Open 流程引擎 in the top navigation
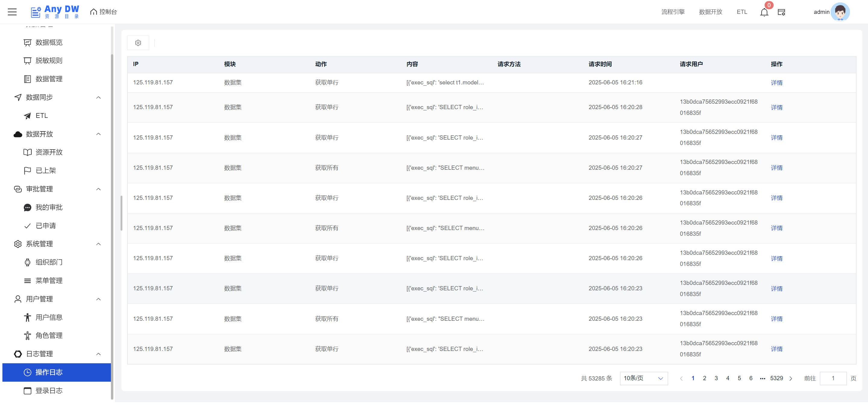This screenshot has height=407, width=868. (x=673, y=12)
